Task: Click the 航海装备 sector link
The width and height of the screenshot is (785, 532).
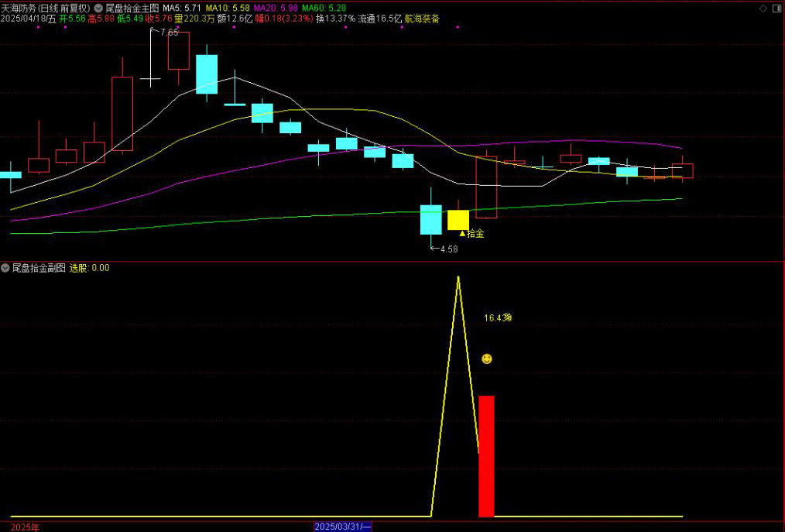Action: (422, 19)
